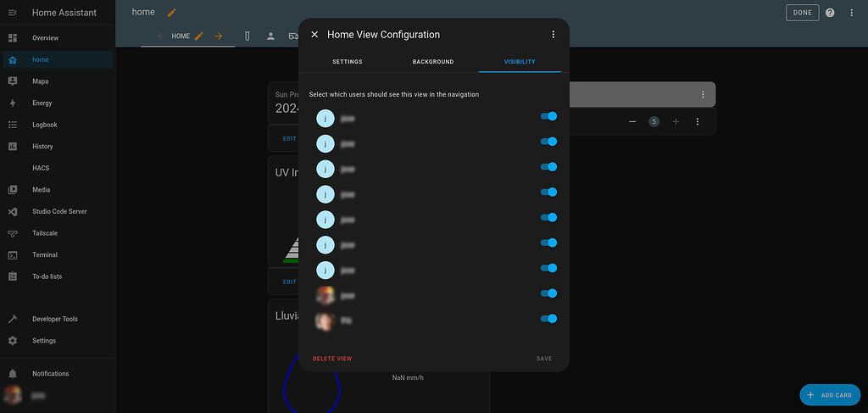Image resolution: width=868 pixels, height=413 pixels.
Task: Open the Terminal add-on
Action: click(x=58, y=254)
